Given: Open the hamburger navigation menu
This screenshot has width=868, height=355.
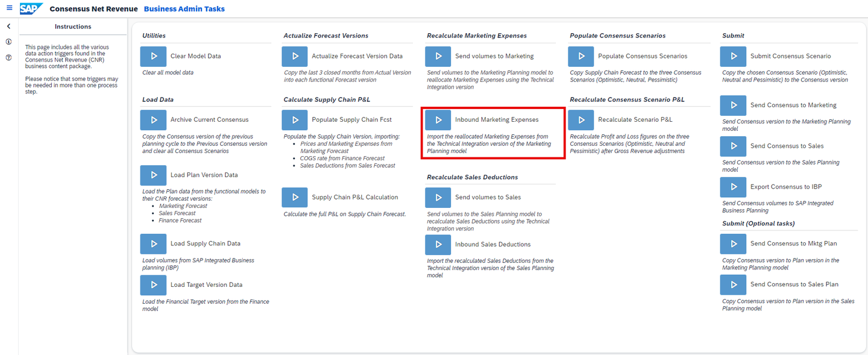Looking at the screenshot, I should (9, 8).
